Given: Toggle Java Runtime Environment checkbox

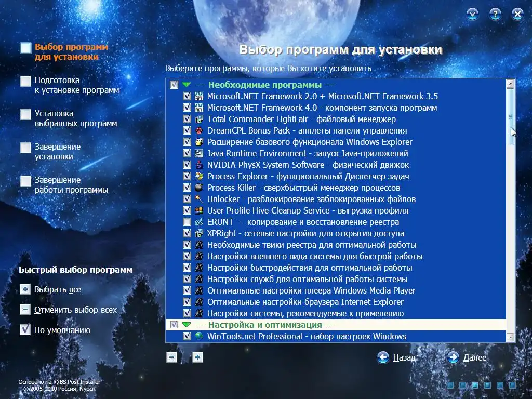Looking at the screenshot, I should [x=187, y=153].
